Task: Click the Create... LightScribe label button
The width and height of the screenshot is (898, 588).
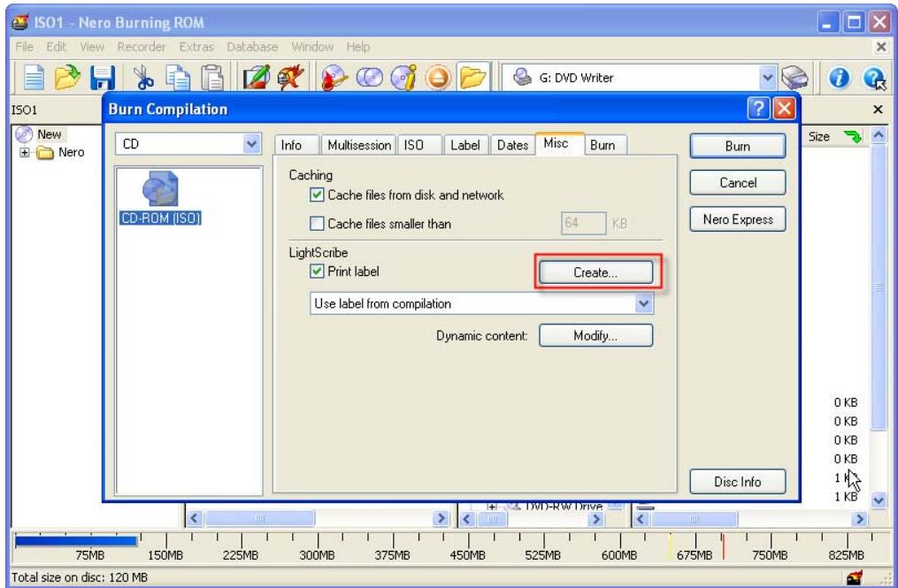Action: (x=595, y=272)
